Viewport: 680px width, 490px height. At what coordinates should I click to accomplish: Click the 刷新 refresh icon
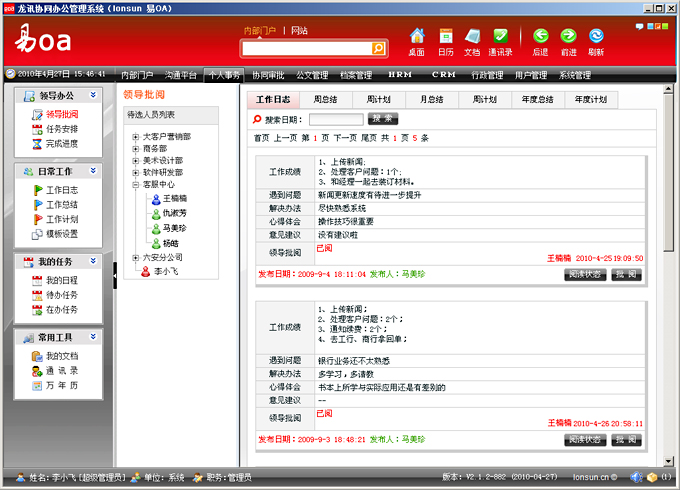pyautogui.click(x=596, y=36)
